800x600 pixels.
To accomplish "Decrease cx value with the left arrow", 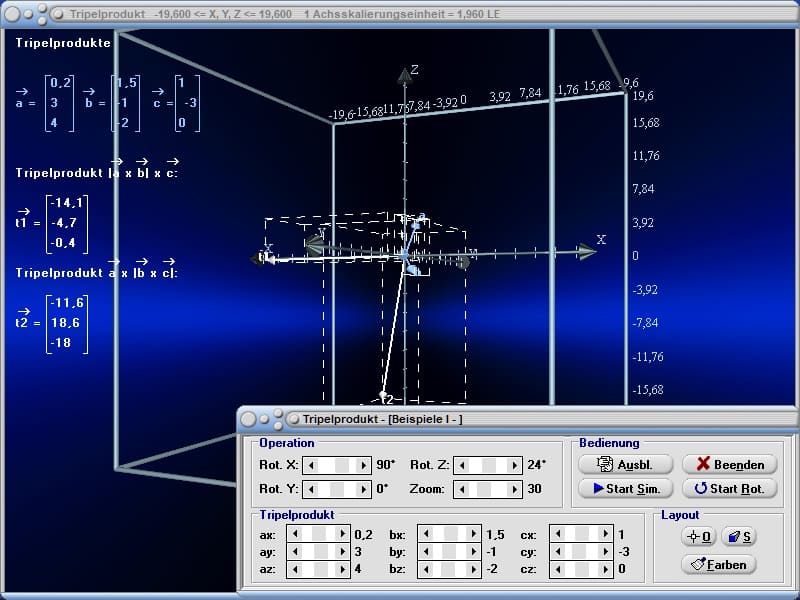I will tap(558, 534).
